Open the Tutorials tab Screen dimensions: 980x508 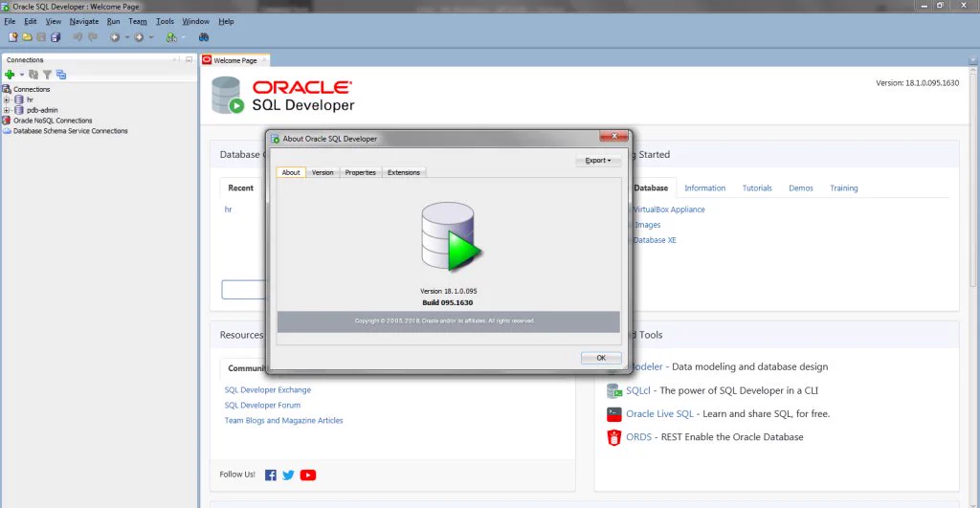(757, 188)
